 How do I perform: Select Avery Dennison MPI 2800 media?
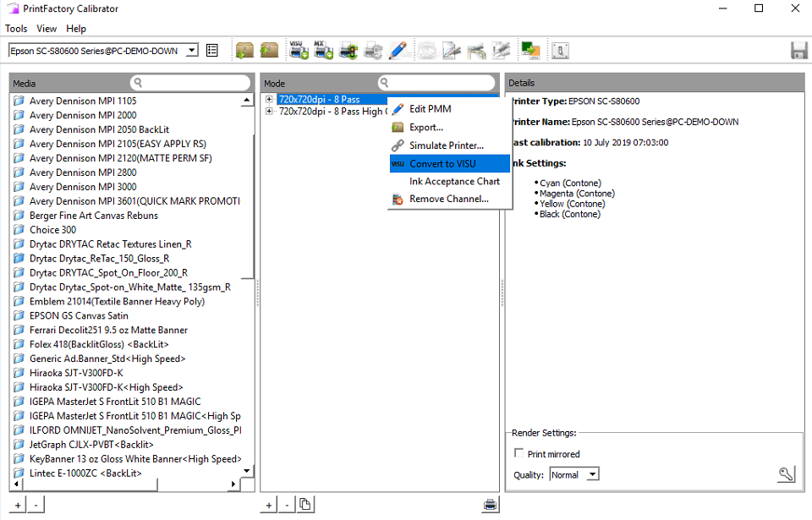tap(83, 172)
